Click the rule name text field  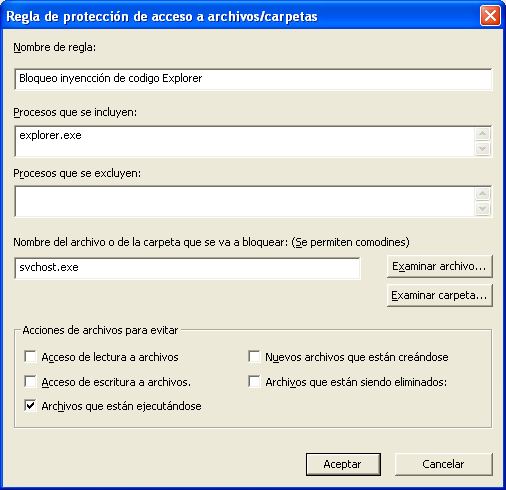click(253, 79)
